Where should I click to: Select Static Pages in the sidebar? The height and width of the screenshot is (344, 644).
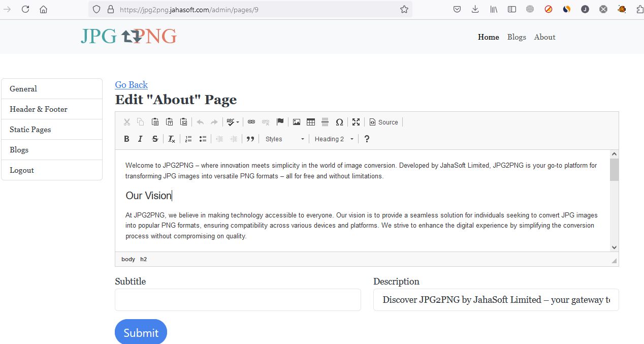(x=52, y=130)
